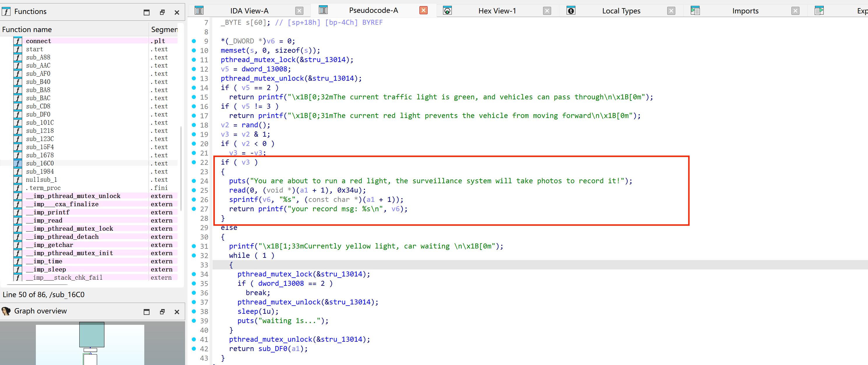Screen dimensions: 868x365
Task: Select function sub_BA8
Action: coord(89,90)
